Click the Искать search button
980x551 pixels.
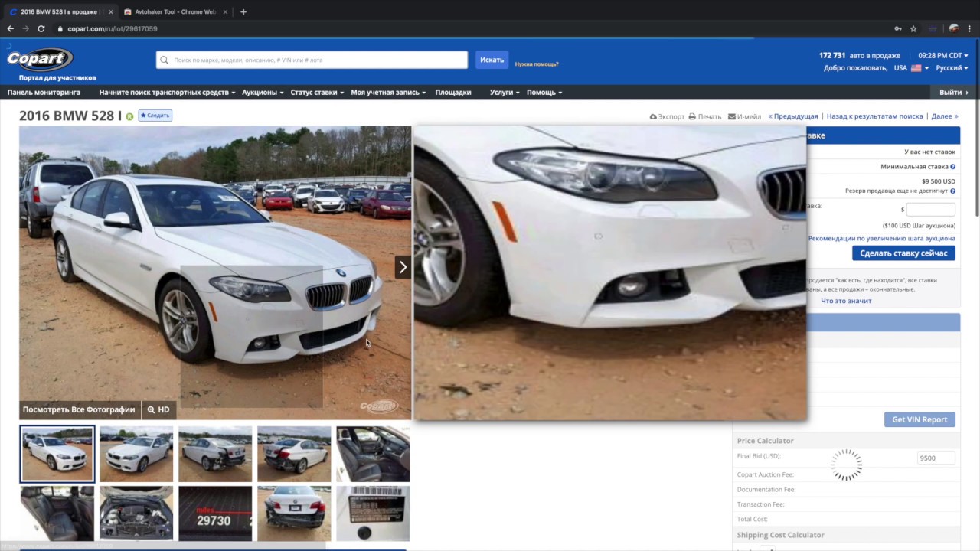492,60
